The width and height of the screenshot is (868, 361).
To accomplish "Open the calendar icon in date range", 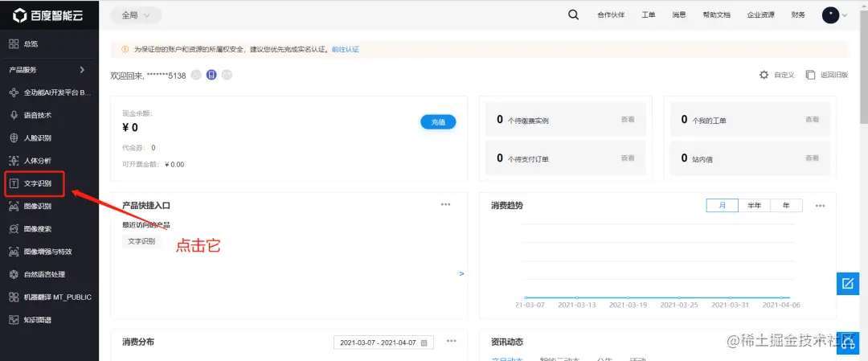I will click(x=424, y=343).
